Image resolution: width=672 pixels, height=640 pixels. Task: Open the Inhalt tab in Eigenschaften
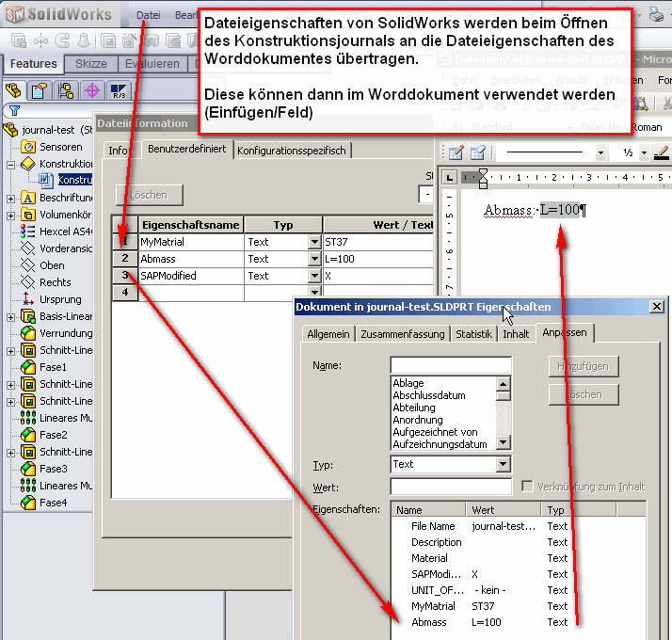coord(516,334)
